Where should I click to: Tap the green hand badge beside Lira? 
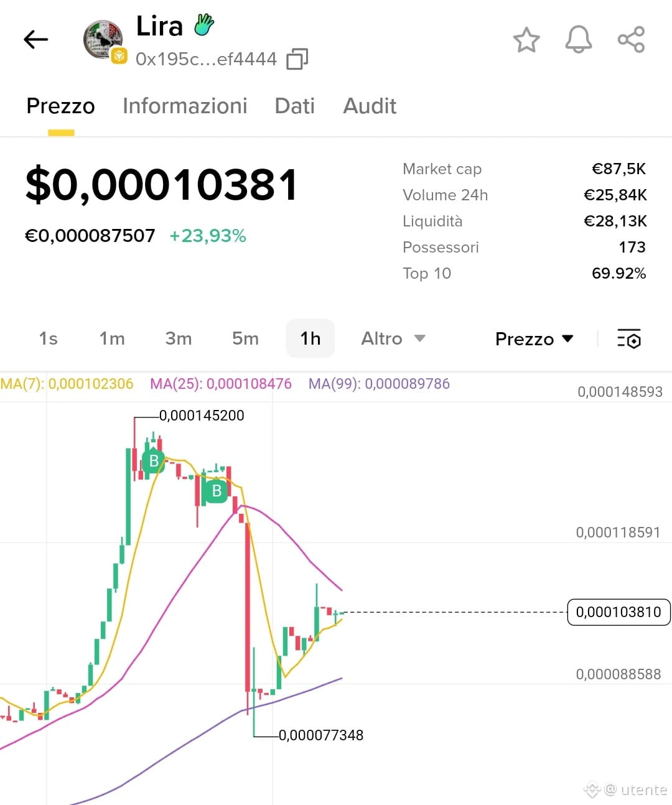(x=204, y=26)
